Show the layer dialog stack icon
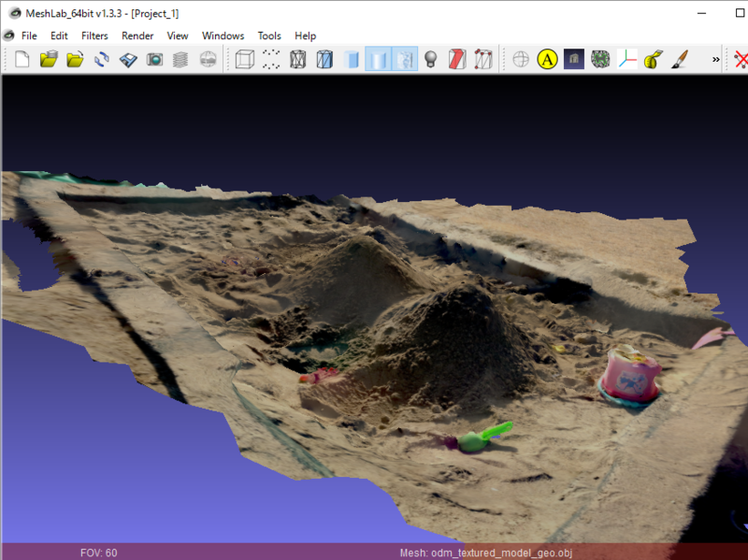The width and height of the screenshot is (748, 560). pyautogui.click(x=180, y=60)
